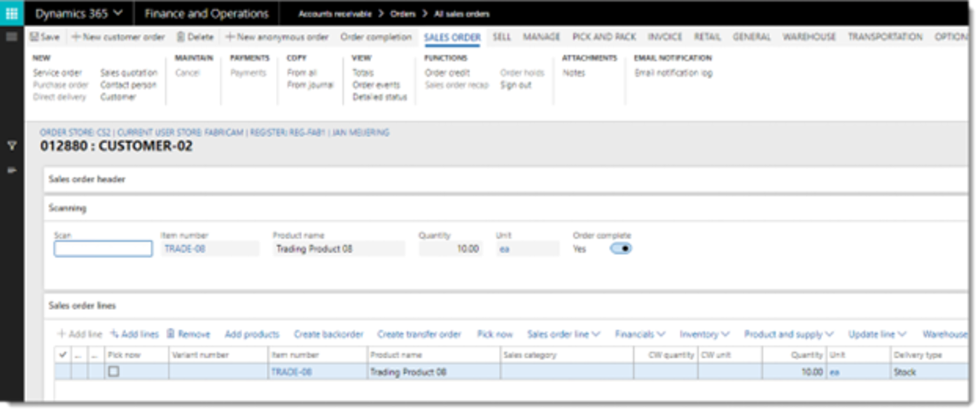Click the Add lines icon in the grid toolbar

click(x=115, y=335)
